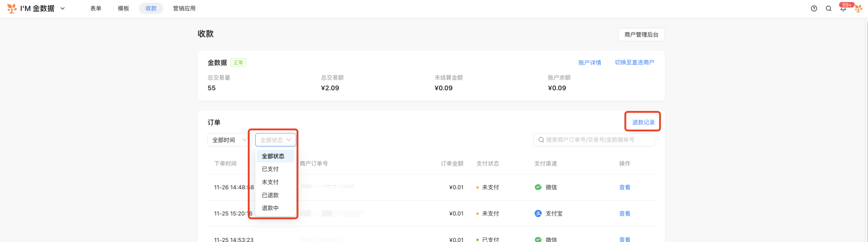Click the search magnifier icon in header

click(x=829, y=8)
